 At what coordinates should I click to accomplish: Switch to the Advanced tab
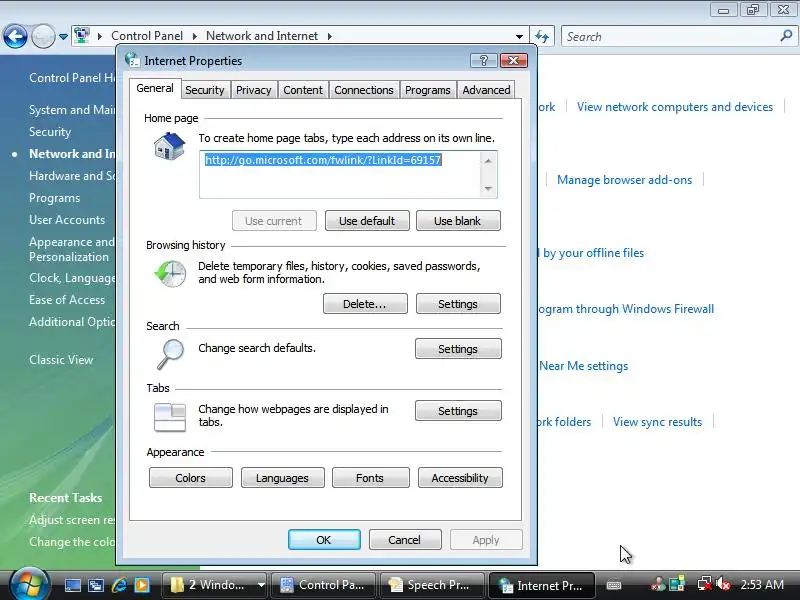tap(486, 90)
